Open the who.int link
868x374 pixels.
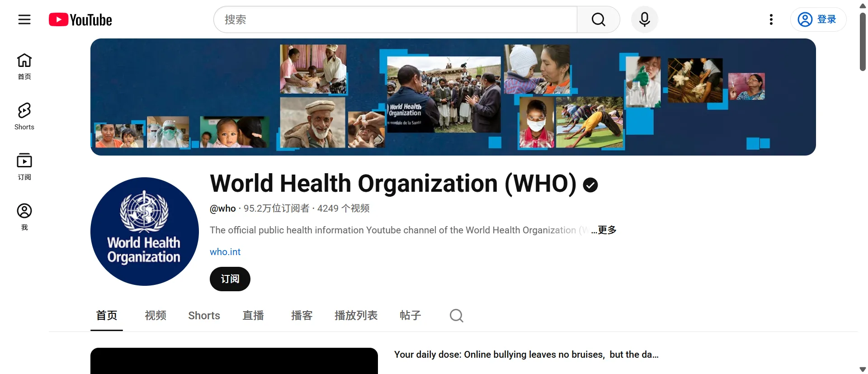click(x=225, y=252)
